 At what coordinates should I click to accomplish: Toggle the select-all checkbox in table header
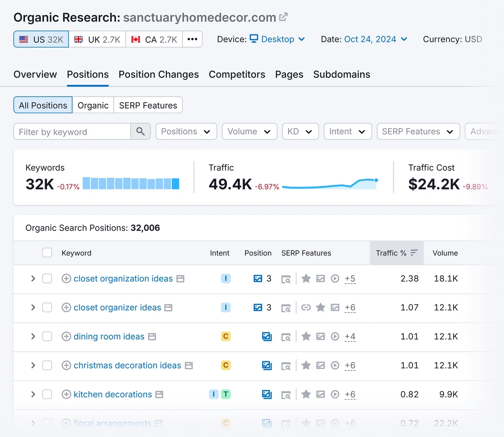[47, 253]
